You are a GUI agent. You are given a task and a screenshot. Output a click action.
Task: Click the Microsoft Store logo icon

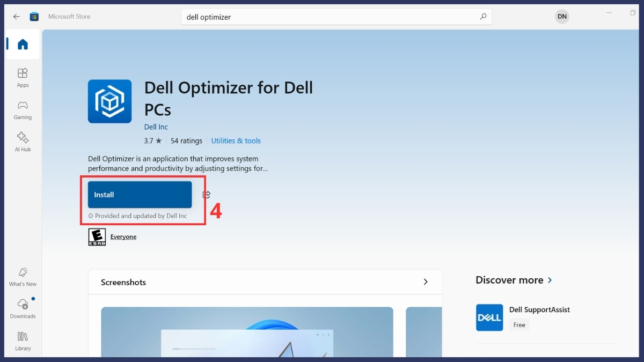coord(34,17)
